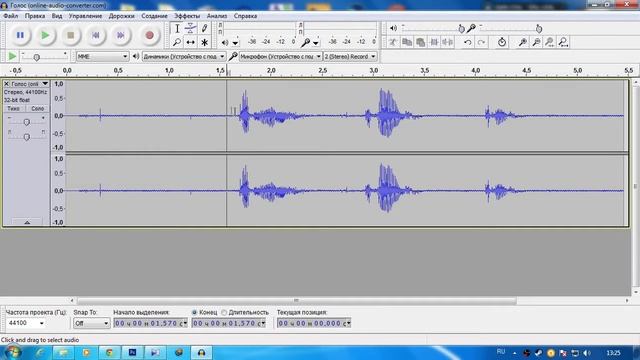Open the Микрофон input device dropdown
Viewport: 640px width, 360px height.
280,56
